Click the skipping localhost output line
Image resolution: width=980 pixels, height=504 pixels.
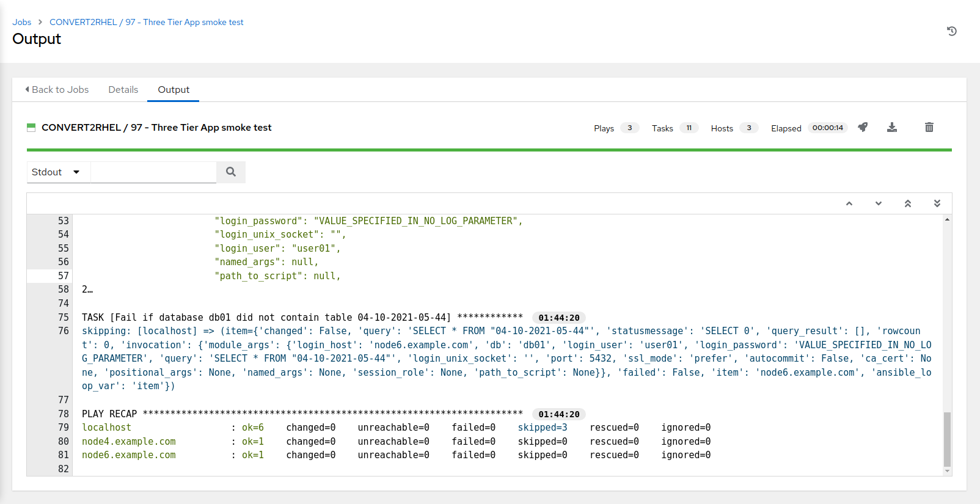point(506,359)
